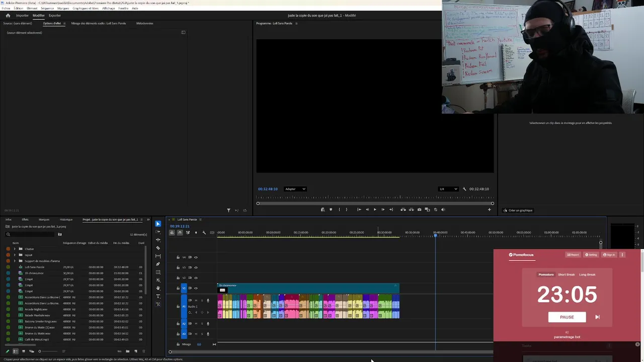Delete selected item with trash icon
The image size is (644, 362).
pos(143,351)
